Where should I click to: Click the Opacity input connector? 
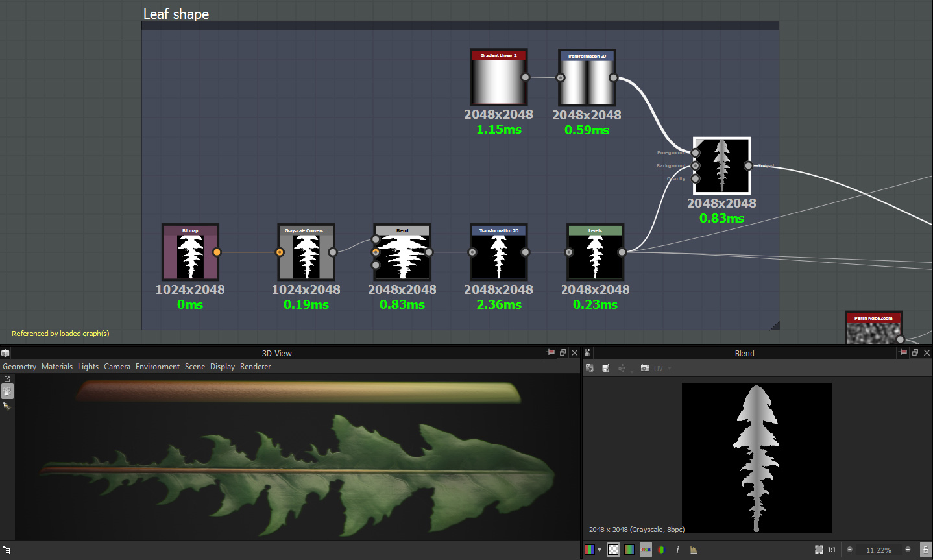tap(696, 178)
